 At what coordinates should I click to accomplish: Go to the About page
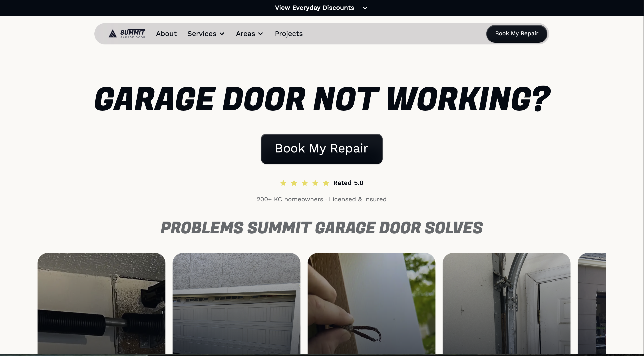[x=166, y=34]
